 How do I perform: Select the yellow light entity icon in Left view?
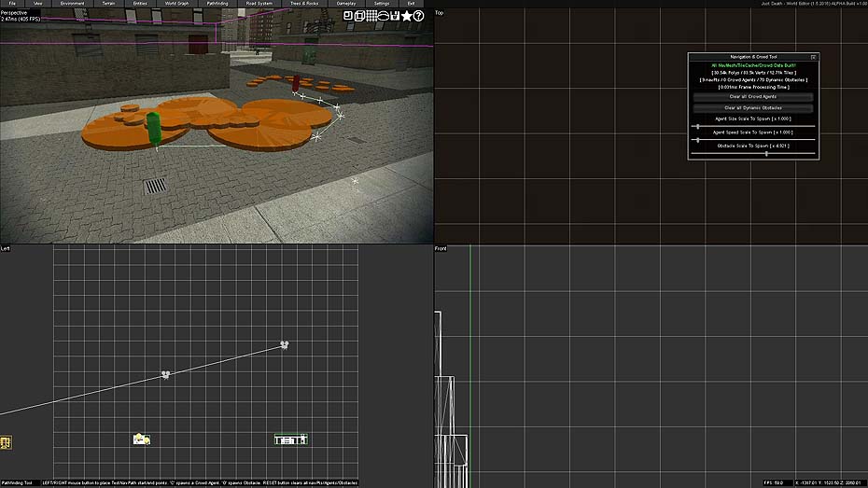[x=141, y=439]
